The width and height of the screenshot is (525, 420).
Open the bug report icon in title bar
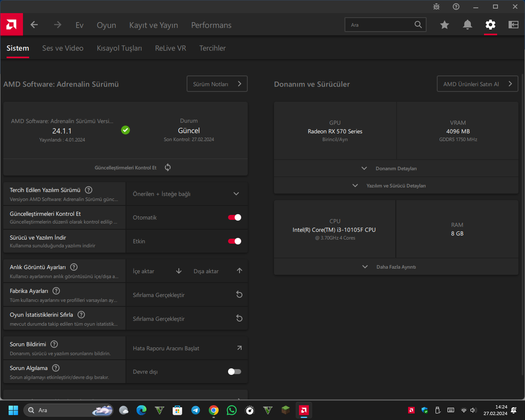tap(436, 7)
